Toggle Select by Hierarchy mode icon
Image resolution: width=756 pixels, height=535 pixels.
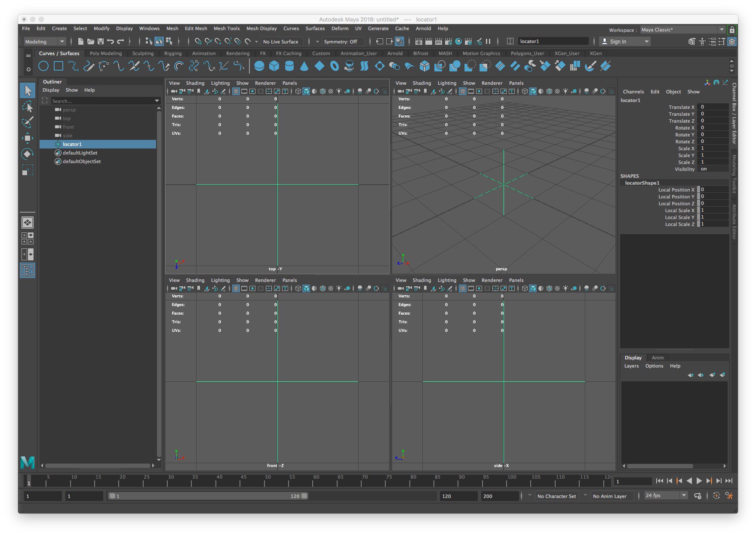tap(149, 41)
